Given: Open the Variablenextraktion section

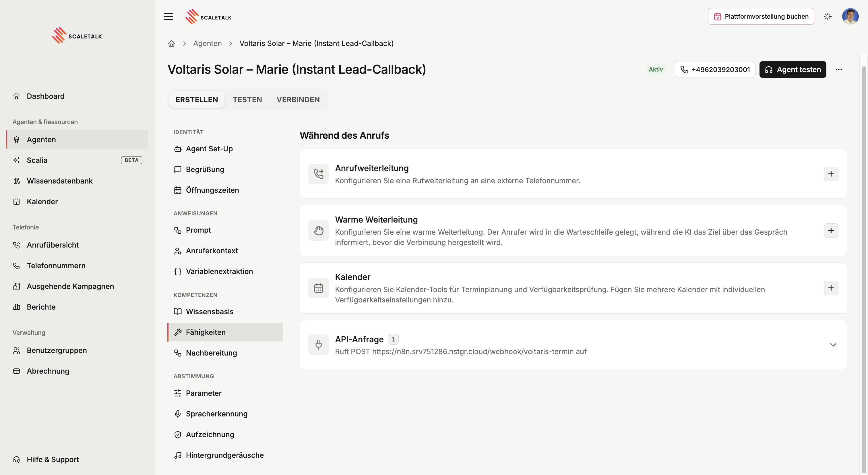Looking at the screenshot, I should [x=225, y=271].
